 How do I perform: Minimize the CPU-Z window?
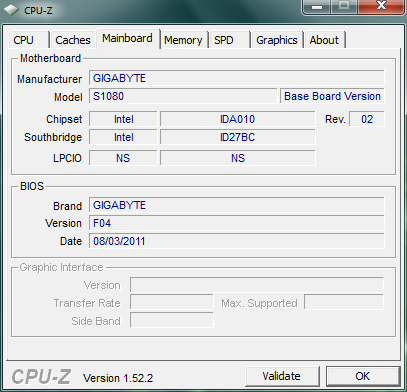(317, 7)
